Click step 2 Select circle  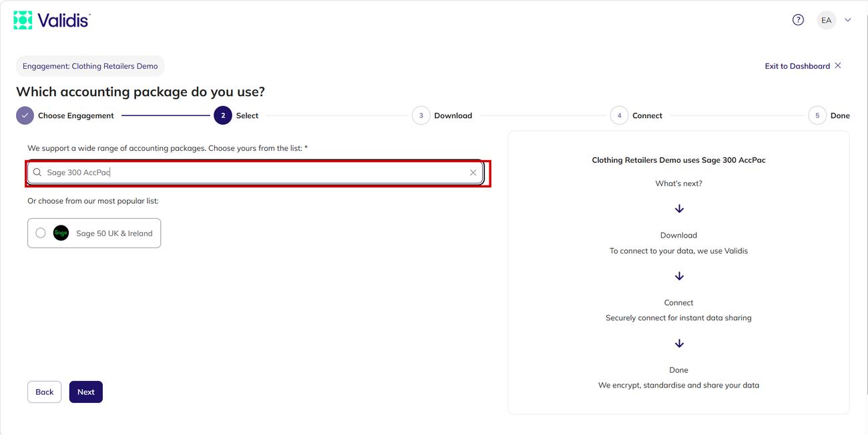coord(223,115)
